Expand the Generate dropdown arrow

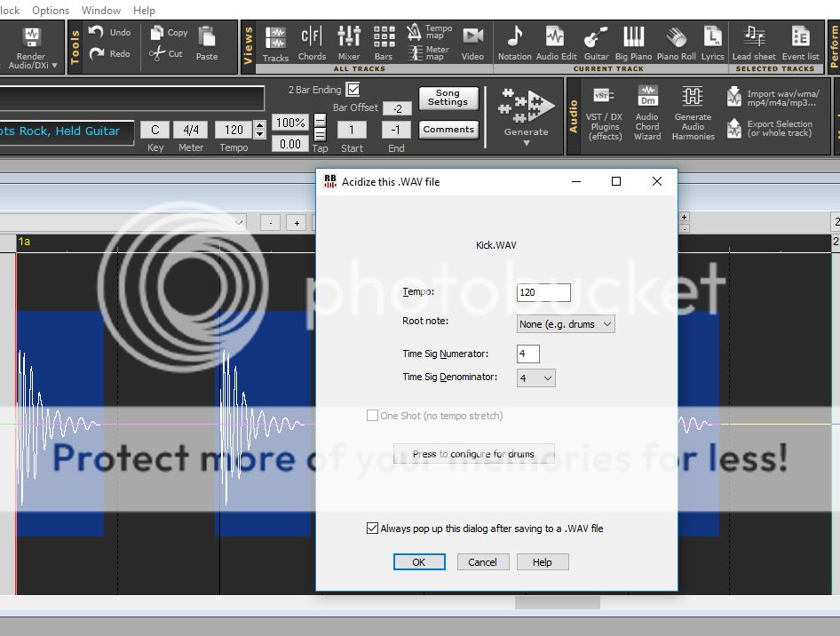click(526, 143)
